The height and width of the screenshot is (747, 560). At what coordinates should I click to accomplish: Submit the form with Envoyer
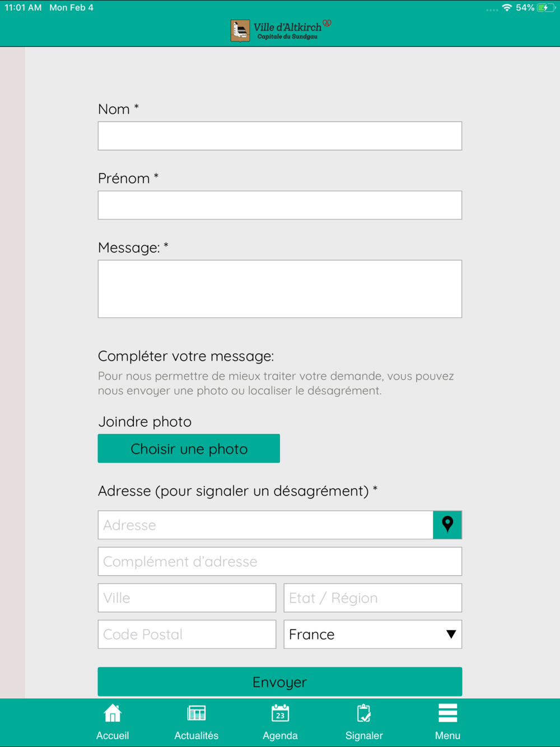pyautogui.click(x=280, y=681)
